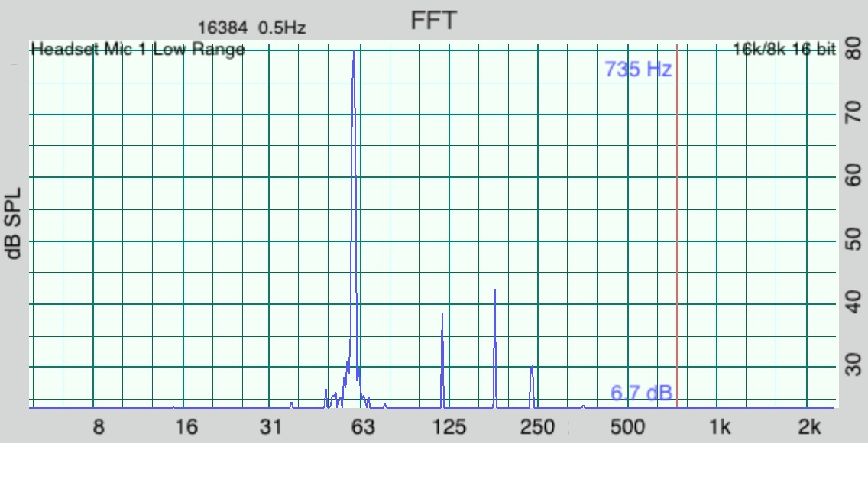Click the 31 frequency axis label
This screenshot has width=868, height=489.
coord(270,427)
